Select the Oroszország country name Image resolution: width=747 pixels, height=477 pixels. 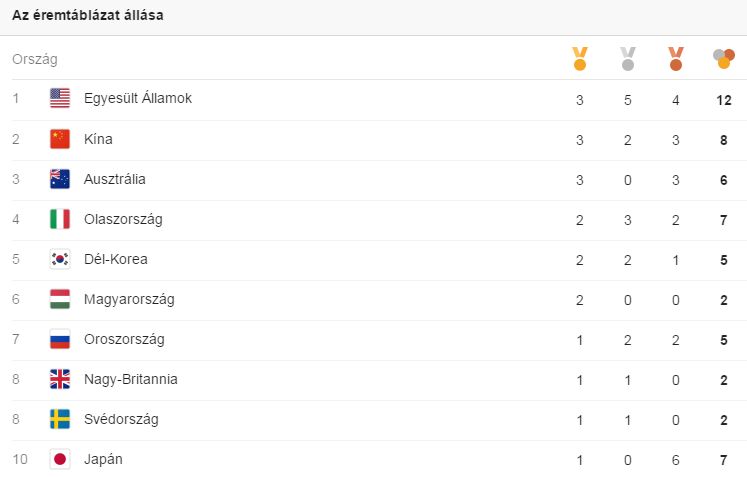click(124, 340)
